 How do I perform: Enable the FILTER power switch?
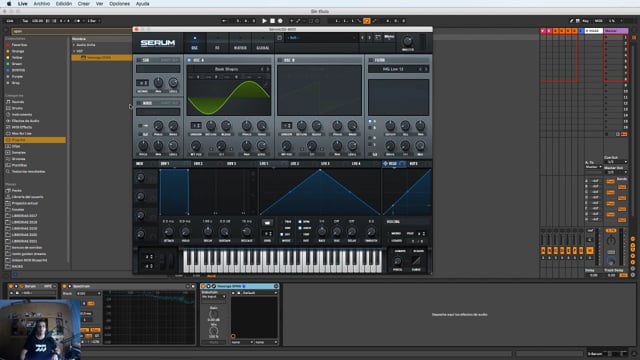[x=371, y=60]
